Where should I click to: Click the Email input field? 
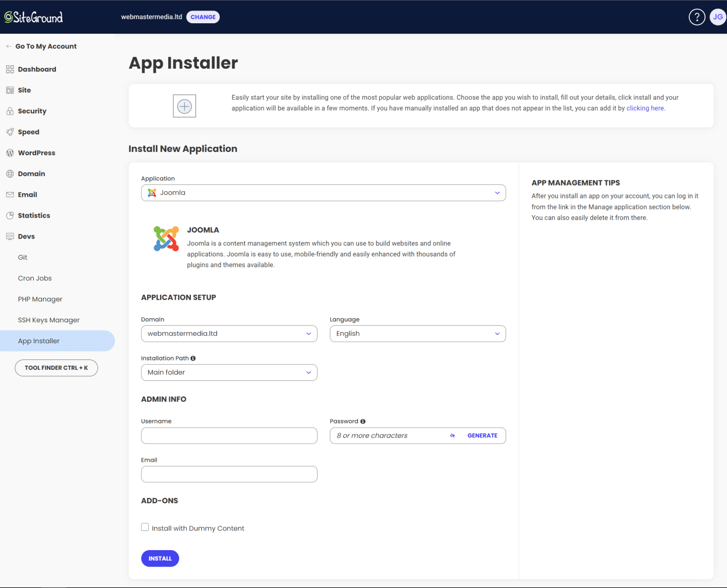(x=229, y=474)
